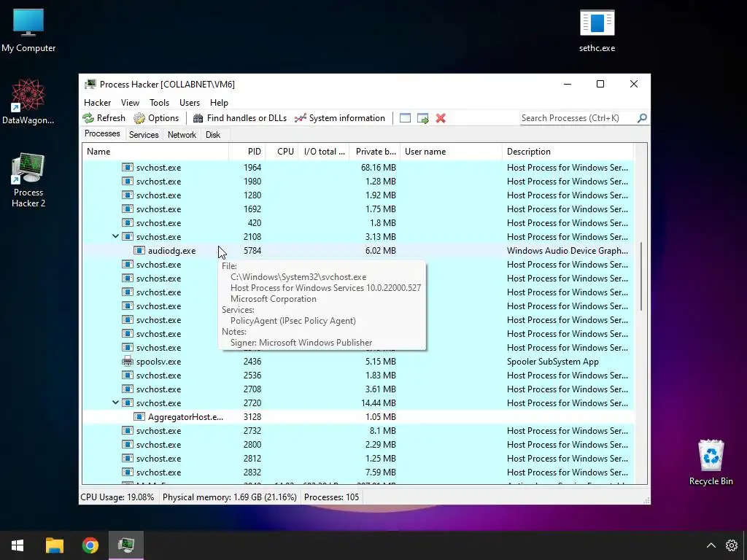Sort by Description column header
747x560 pixels.
point(568,152)
